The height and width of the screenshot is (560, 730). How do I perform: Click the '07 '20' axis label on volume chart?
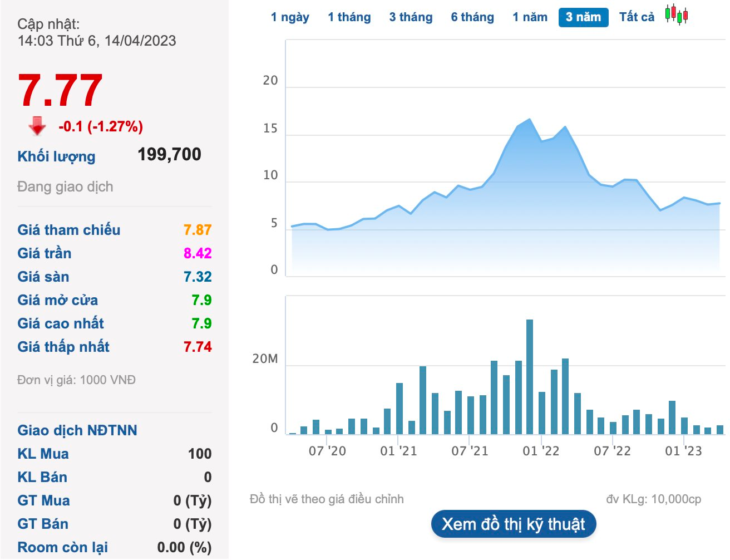point(327,451)
